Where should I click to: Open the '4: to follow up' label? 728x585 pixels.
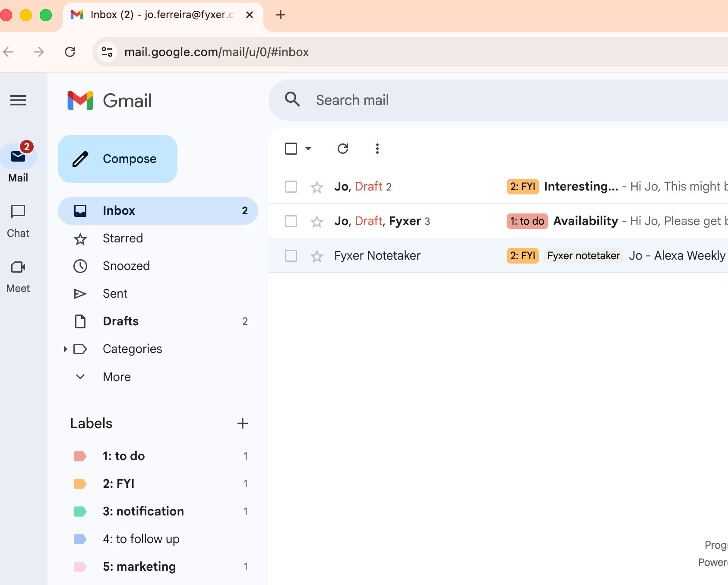(x=158, y=539)
